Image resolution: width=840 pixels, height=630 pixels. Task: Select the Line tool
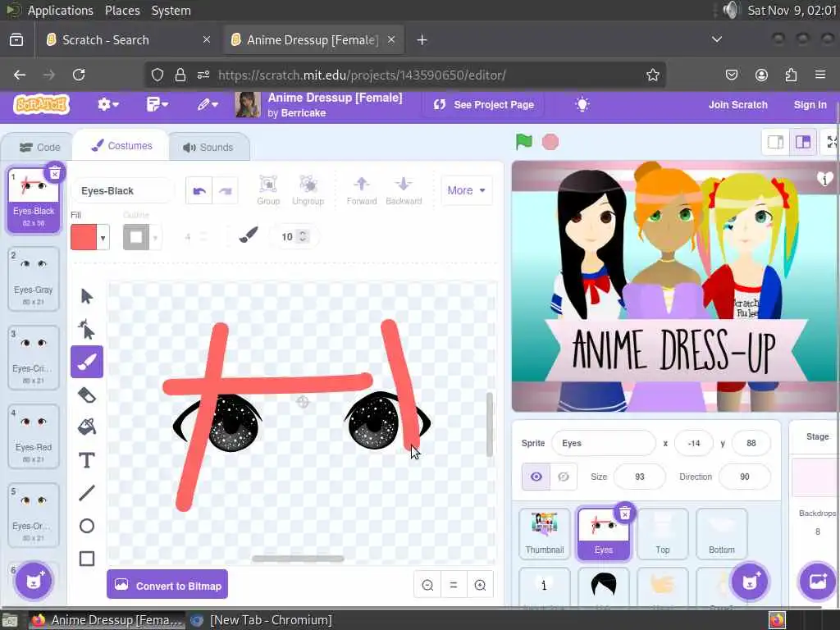point(87,493)
